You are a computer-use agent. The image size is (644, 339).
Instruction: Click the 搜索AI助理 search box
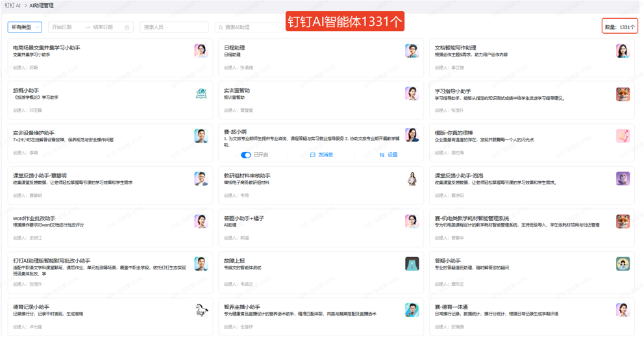click(x=249, y=27)
